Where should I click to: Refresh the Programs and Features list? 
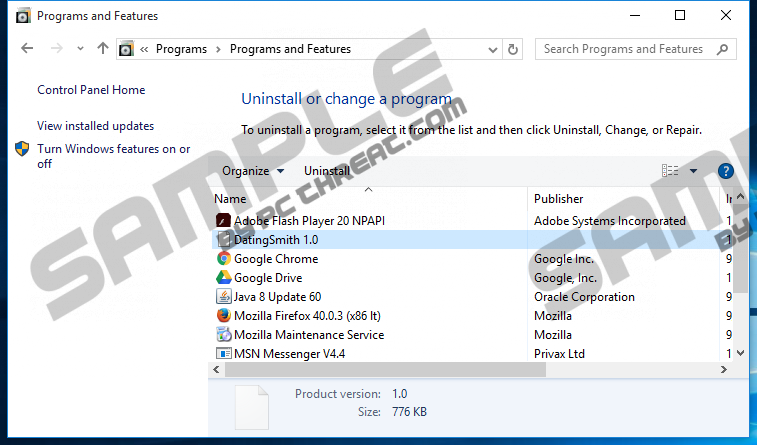[513, 49]
